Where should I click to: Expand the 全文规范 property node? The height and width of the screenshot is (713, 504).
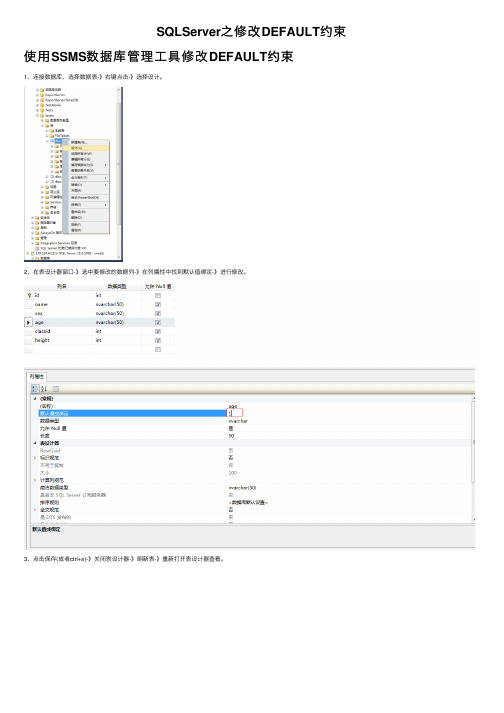pos(35,510)
